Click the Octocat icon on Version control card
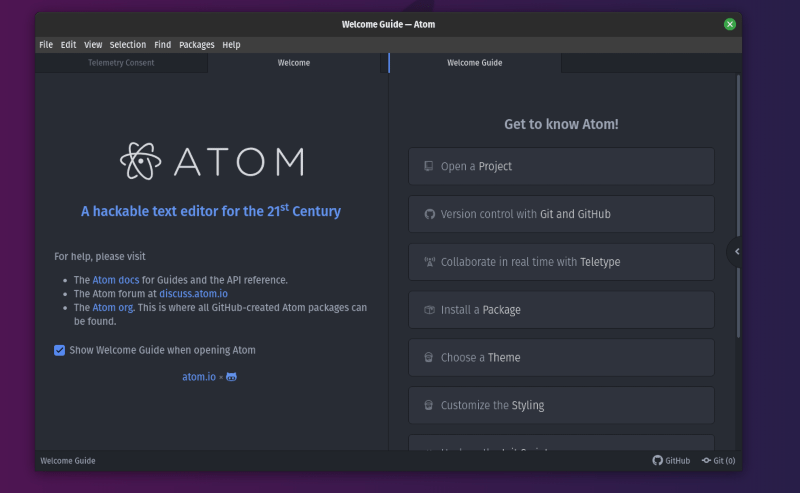Viewport: 800px width, 493px height. tap(429, 214)
